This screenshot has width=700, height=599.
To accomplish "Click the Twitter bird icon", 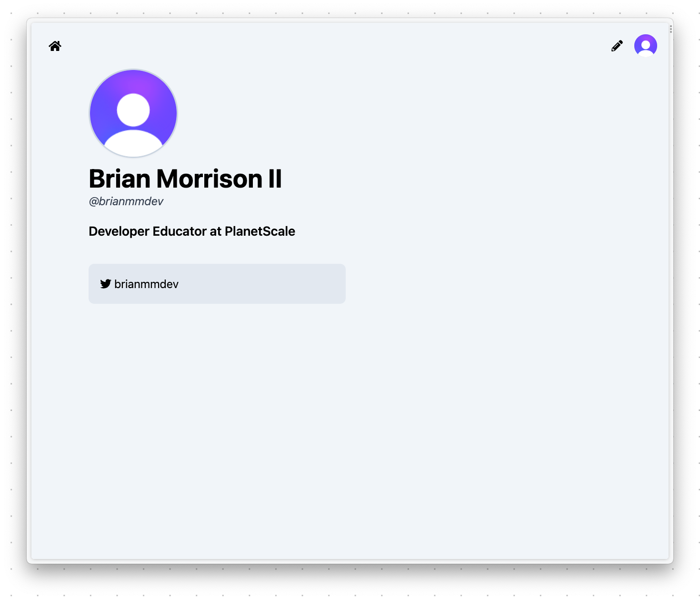I will (x=106, y=284).
